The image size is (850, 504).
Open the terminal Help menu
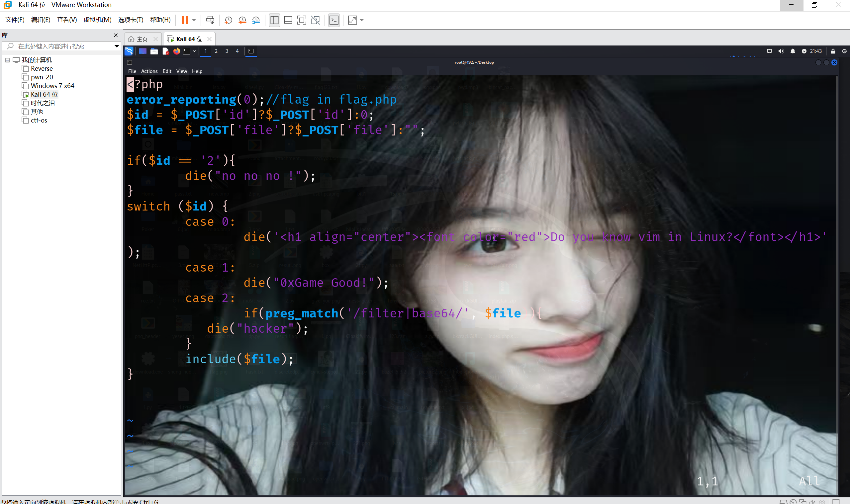197,71
